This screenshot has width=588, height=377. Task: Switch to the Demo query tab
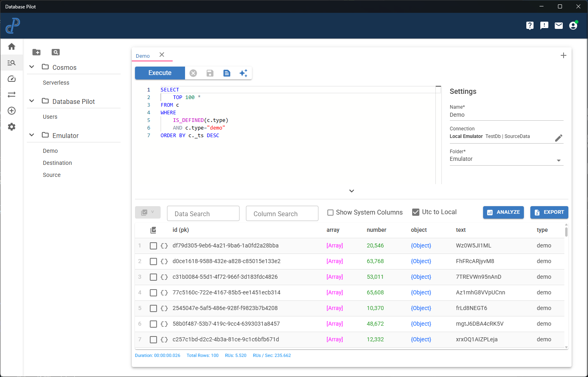pyautogui.click(x=143, y=56)
